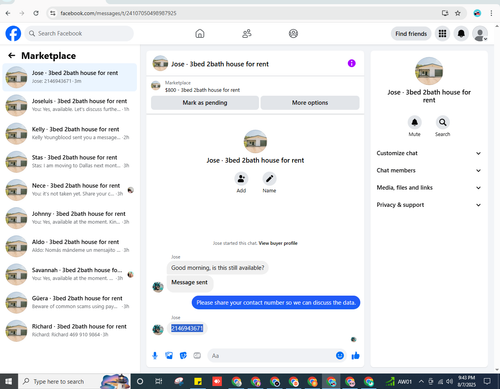Open Aldo conversation in list

click(x=70, y=246)
